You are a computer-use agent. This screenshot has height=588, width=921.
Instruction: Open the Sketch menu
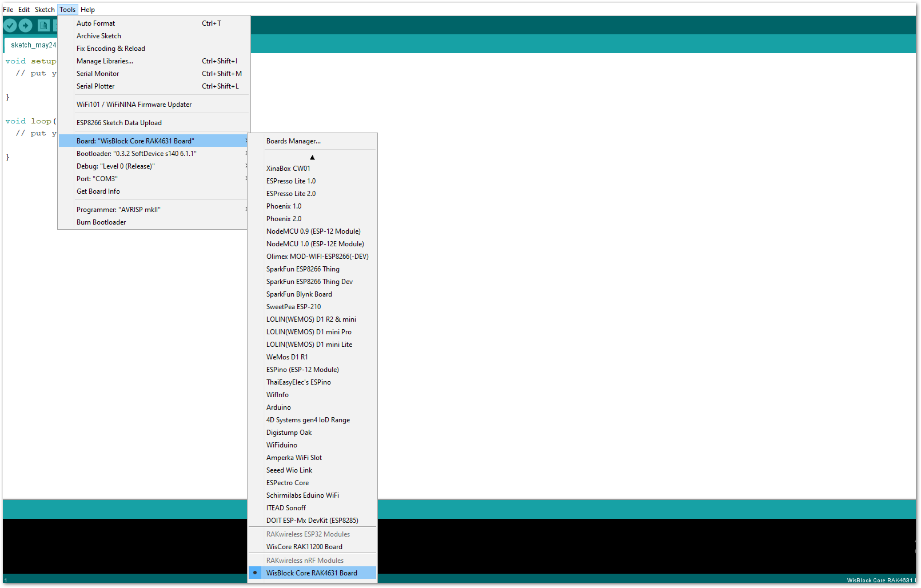click(x=45, y=10)
